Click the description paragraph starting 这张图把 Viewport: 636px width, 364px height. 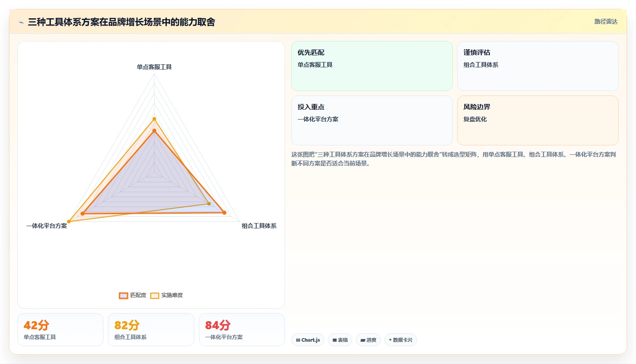(x=454, y=159)
